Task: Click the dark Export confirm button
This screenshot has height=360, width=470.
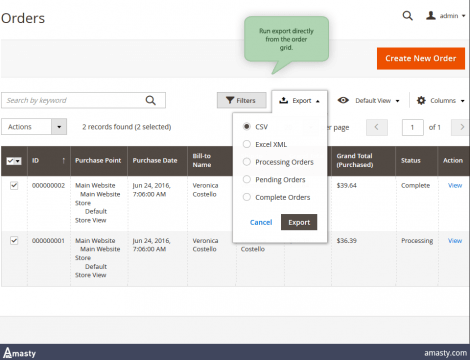Action: coord(299,222)
